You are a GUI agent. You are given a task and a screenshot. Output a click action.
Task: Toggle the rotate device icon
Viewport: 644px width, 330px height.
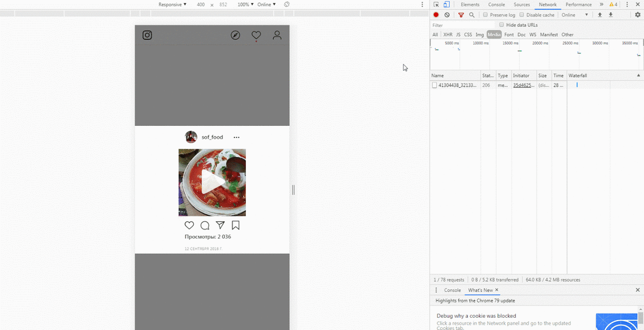pos(287,4)
